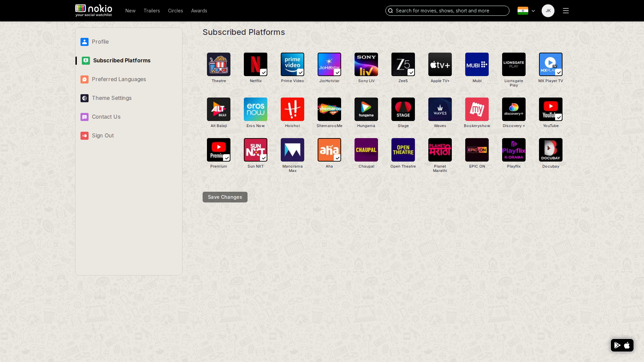Expand the country flag dropdown
644x362 pixels.
coord(526,11)
